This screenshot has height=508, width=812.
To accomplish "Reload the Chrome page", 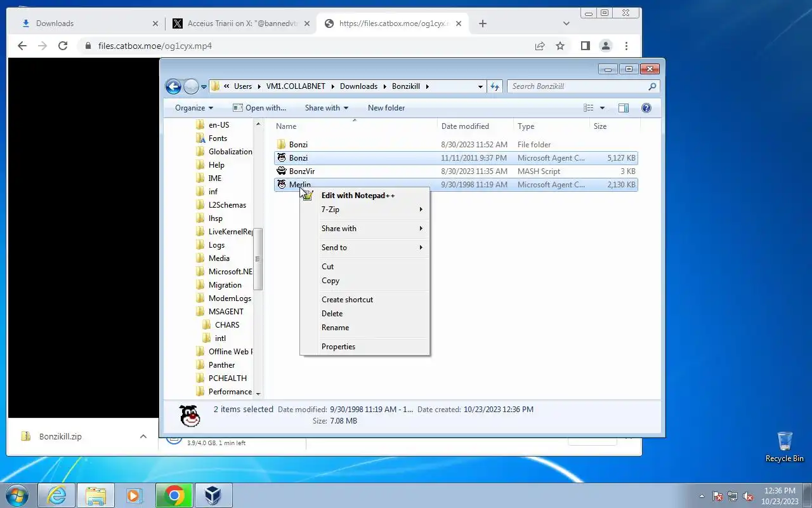I will [x=63, y=46].
